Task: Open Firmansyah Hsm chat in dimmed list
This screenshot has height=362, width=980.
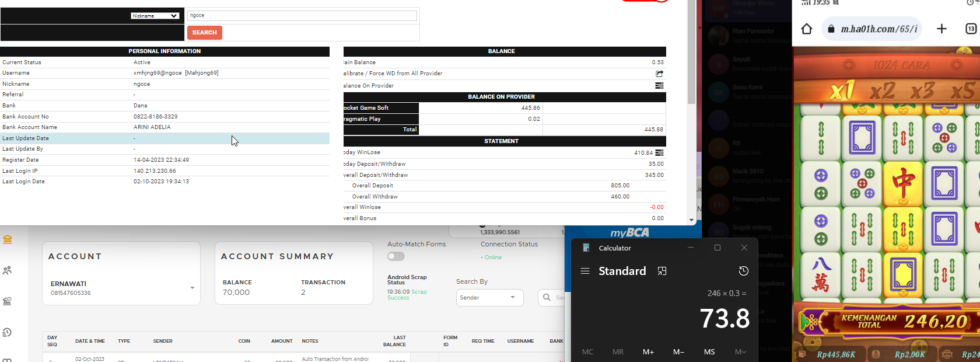Action: tap(747, 204)
